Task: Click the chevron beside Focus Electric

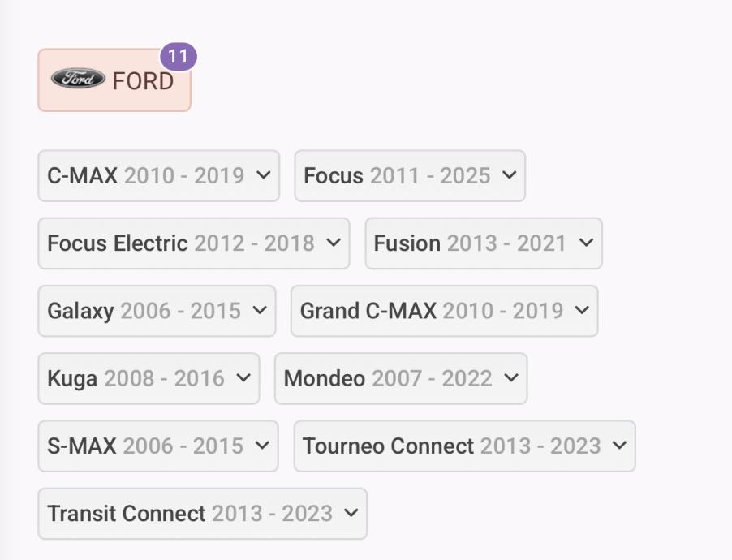Action: [x=333, y=243]
